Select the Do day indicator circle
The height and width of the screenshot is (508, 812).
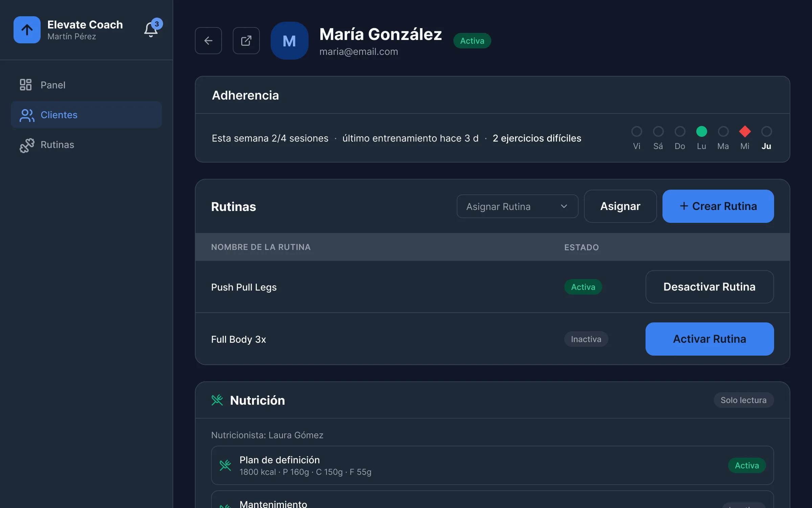tap(680, 131)
